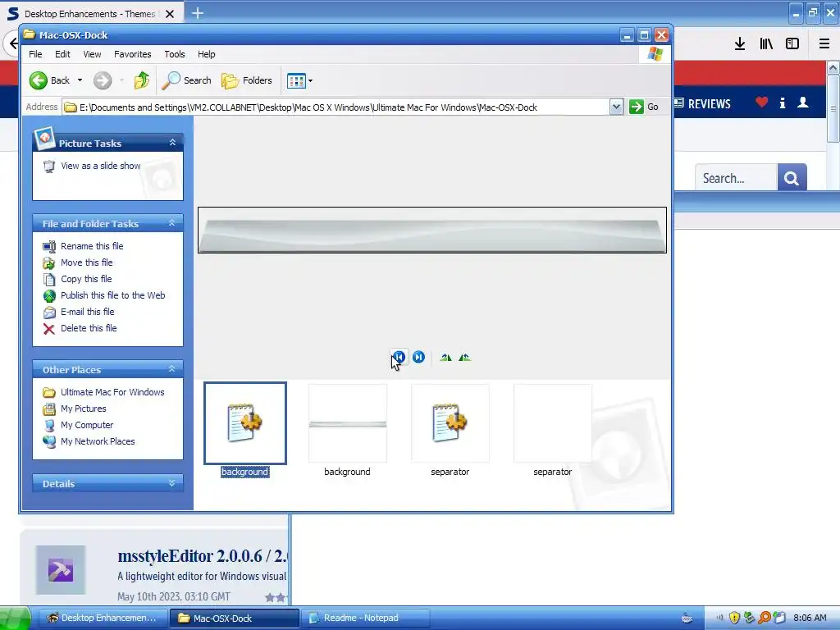Open a new browser tab with plus
This screenshot has height=630, width=840.
coord(198,13)
